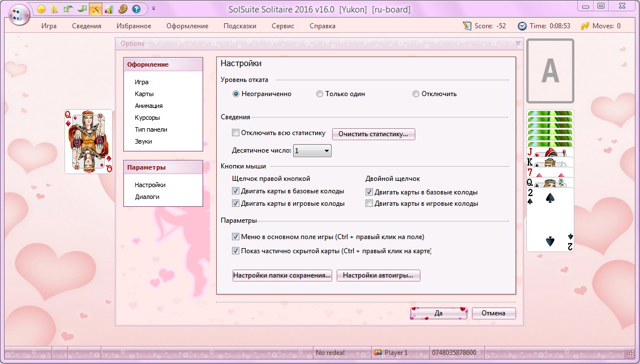The width and height of the screenshot is (640, 364).
Task: Toggle 'Показ частично скрытой карты' checkbox
Action: [236, 250]
